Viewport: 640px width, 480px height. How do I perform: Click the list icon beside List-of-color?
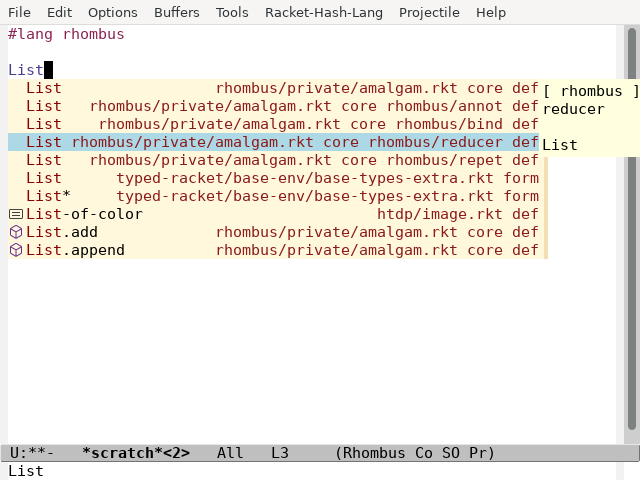tap(16, 214)
